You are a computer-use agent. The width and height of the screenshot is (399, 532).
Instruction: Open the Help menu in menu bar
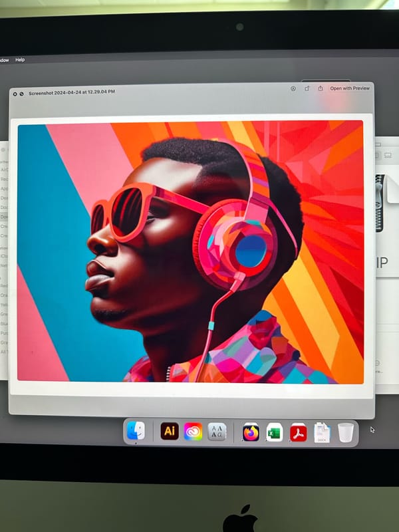click(x=20, y=60)
